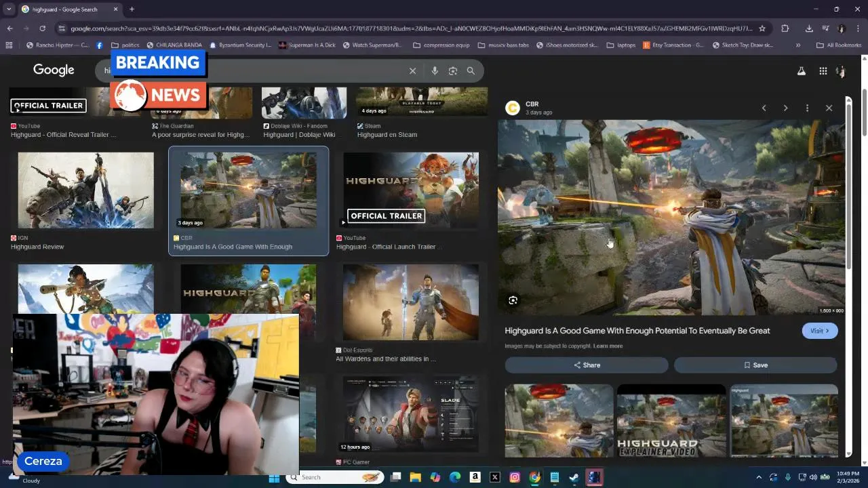Open Steam from the taskbar
This screenshot has width=868, height=488.
tap(574, 477)
